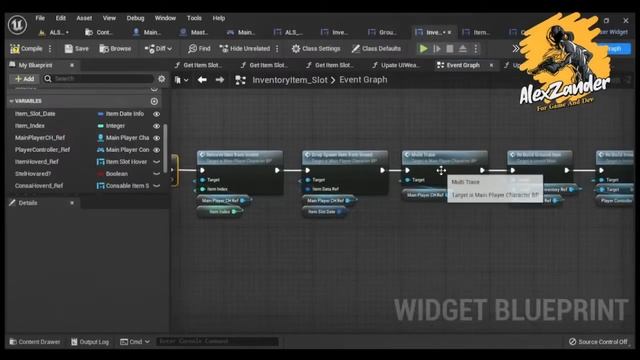Image resolution: width=640 pixels, height=360 pixels.
Task: Open Hide Unrelated options menu
Action: pyautogui.click(x=277, y=49)
